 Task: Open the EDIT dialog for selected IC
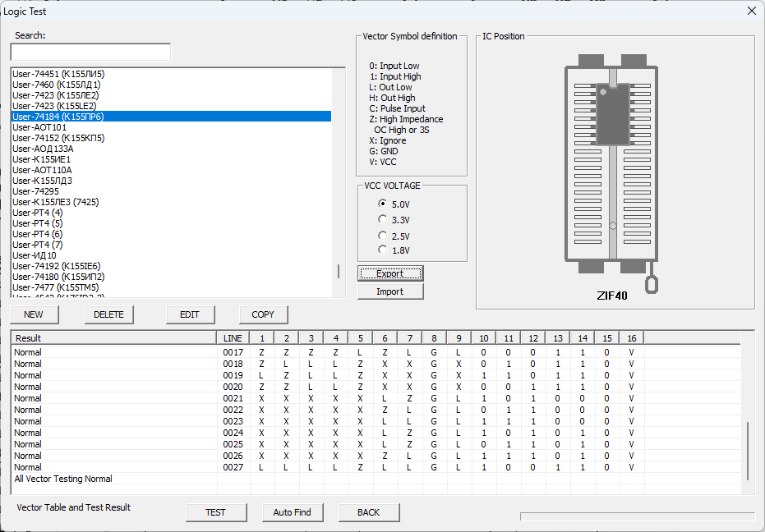190,314
